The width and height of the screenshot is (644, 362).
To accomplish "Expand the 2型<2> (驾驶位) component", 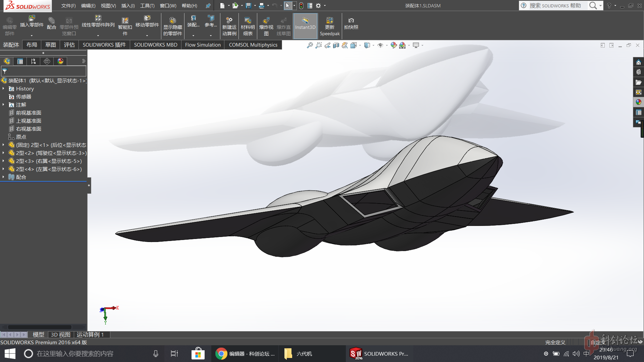I will tap(3, 153).
